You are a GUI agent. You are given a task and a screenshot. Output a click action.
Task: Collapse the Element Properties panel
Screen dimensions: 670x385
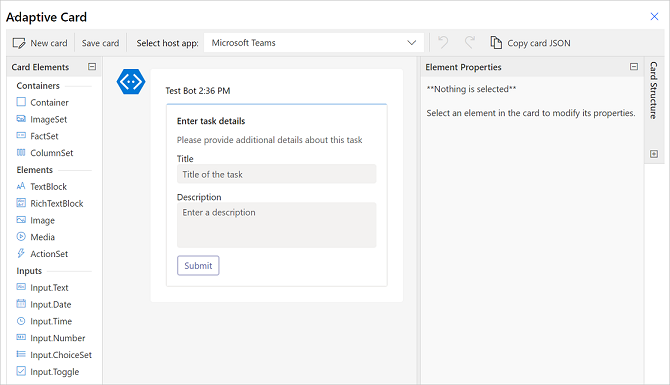pos(634,67)
